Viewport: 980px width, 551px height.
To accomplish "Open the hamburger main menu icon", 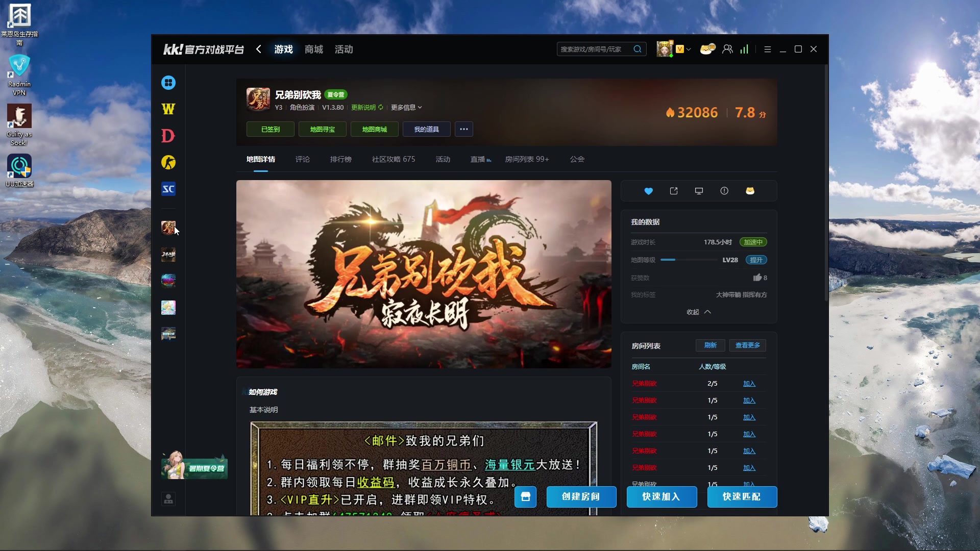I will point(768,49).
